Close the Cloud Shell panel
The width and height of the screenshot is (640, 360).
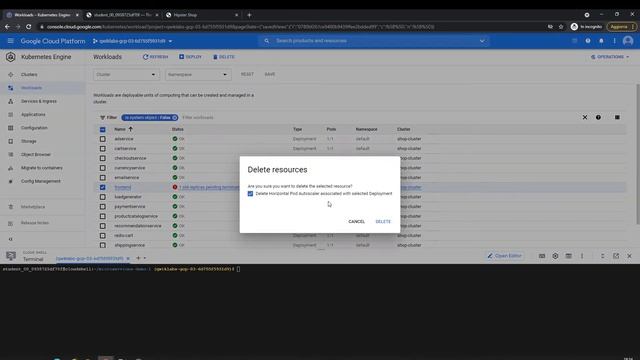(629, 256)
